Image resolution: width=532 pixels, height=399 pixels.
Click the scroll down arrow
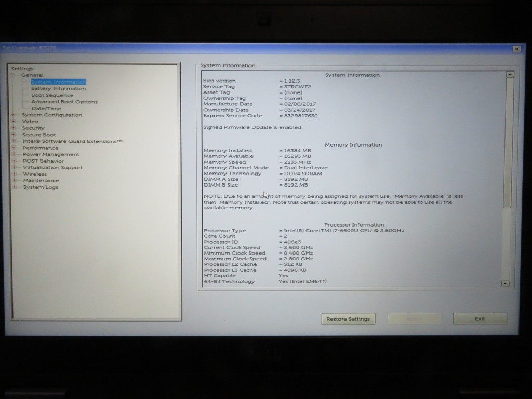click(x=505, y=283)
